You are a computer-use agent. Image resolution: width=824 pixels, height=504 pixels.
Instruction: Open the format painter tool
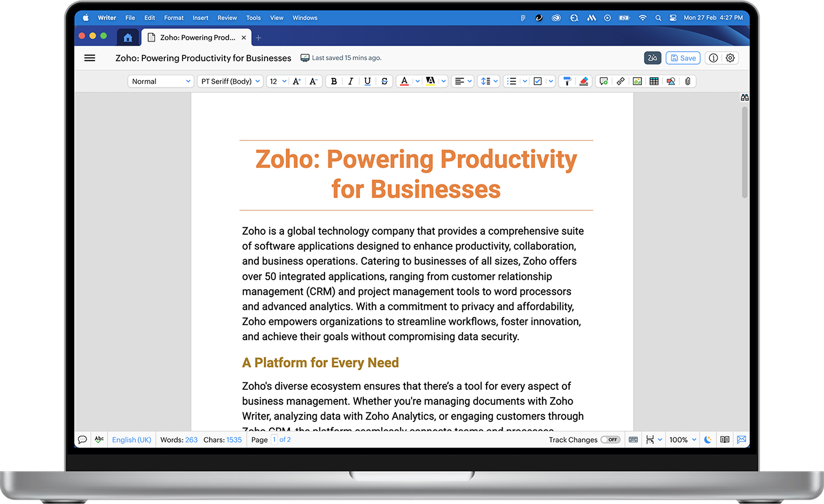567,81
